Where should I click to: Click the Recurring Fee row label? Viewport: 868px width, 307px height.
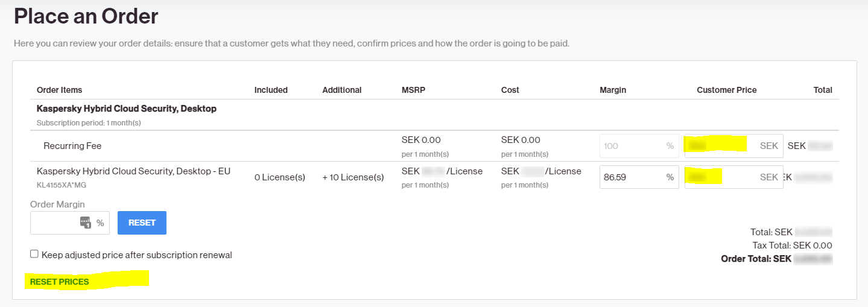(x=72, y=146)
